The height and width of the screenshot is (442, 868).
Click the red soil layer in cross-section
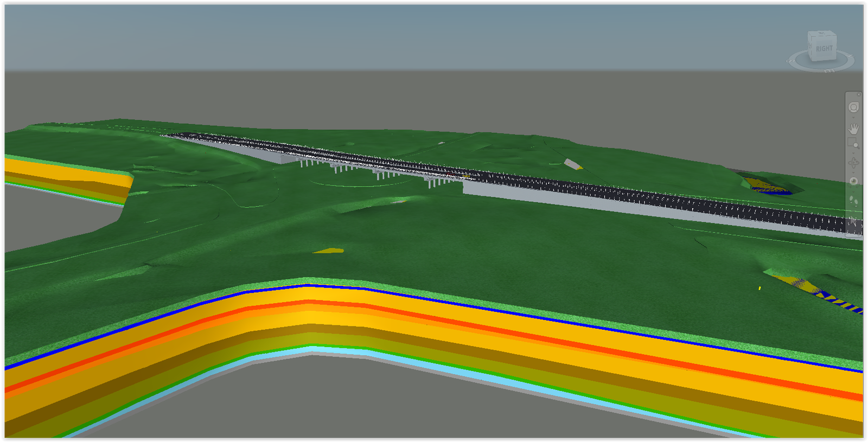pyautogui.click(x=542, y=344)
